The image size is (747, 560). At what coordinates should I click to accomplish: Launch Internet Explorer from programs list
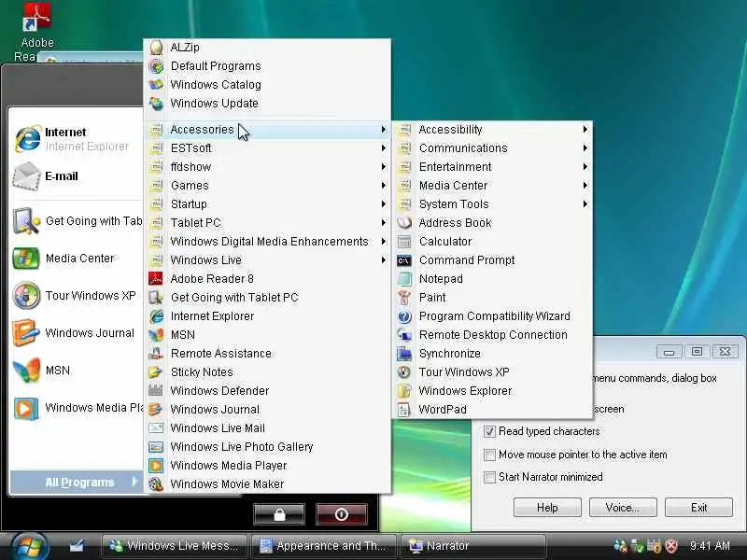tap(267, 315)
